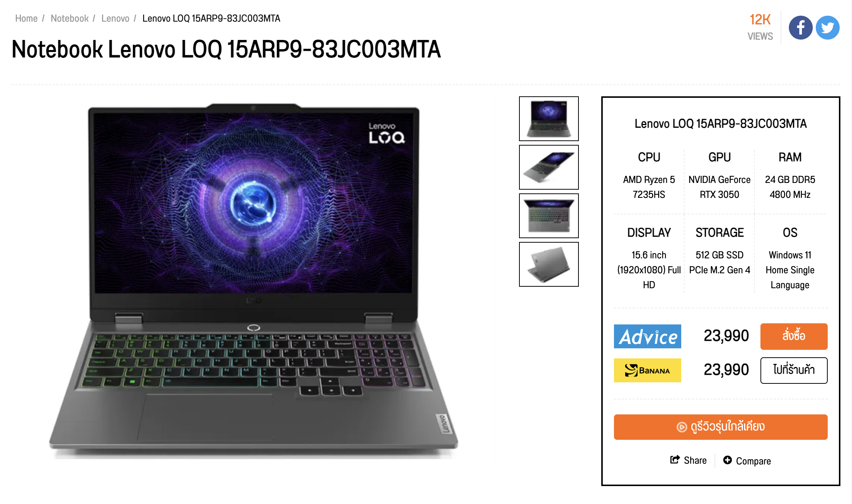Screen dimensions: 852x504
Task: Click the play icon in orange review button
Action: 682,427
